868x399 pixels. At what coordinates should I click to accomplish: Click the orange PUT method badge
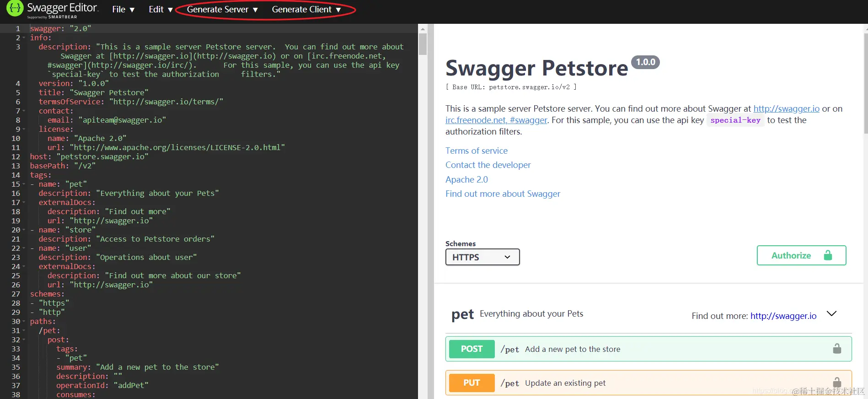[472, 383]
